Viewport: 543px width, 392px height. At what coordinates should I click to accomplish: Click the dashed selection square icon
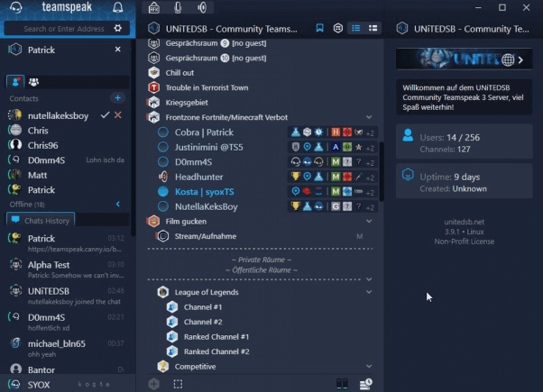pos(178,384)
